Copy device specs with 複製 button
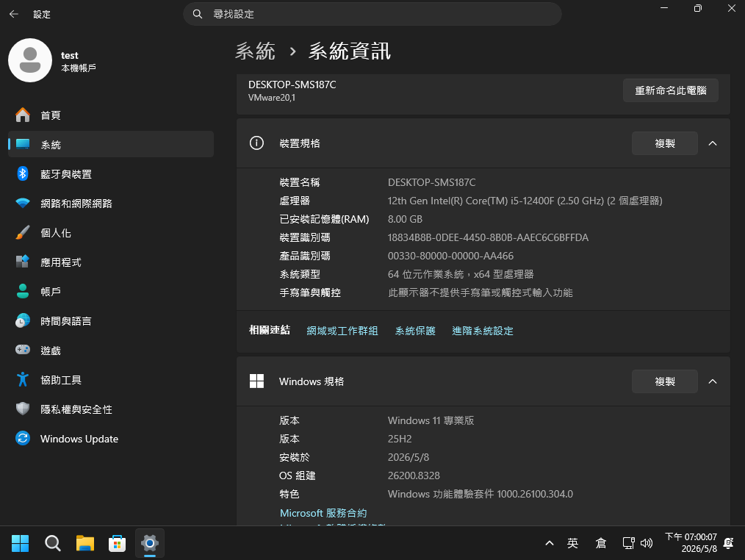This screenshot has height=560, width=745. click(665, 143)
